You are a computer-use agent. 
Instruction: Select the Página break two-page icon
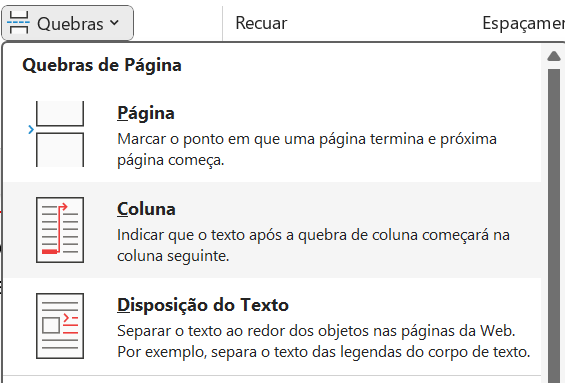click(x=60, y=134)
